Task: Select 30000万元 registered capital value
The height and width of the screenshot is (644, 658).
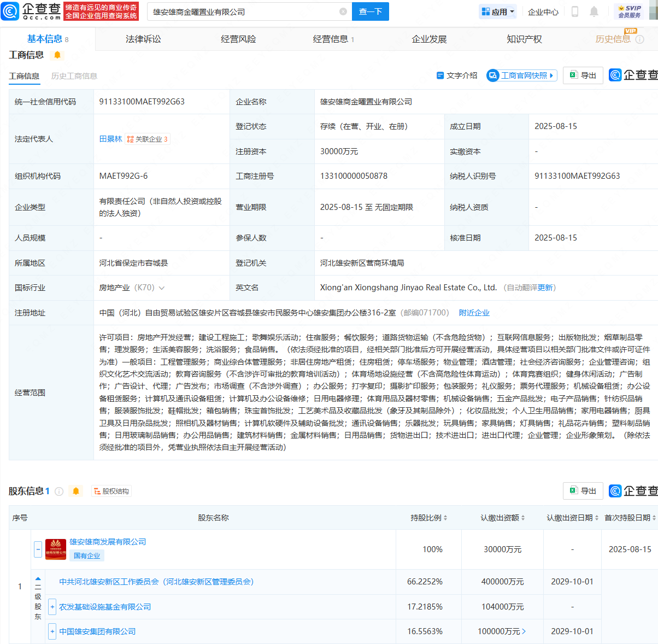Action: [339, 151]
